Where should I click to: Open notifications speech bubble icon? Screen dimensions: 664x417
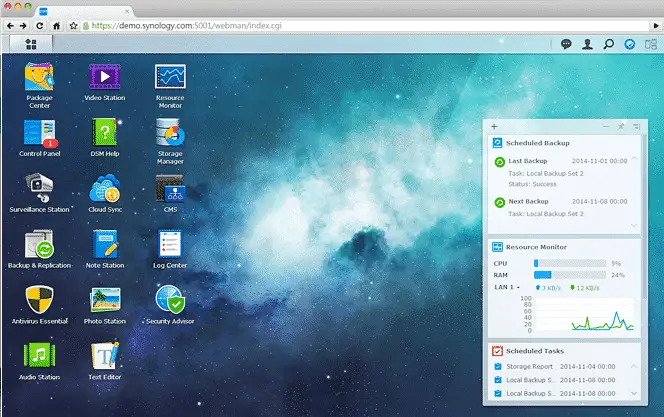click(566, 44)
